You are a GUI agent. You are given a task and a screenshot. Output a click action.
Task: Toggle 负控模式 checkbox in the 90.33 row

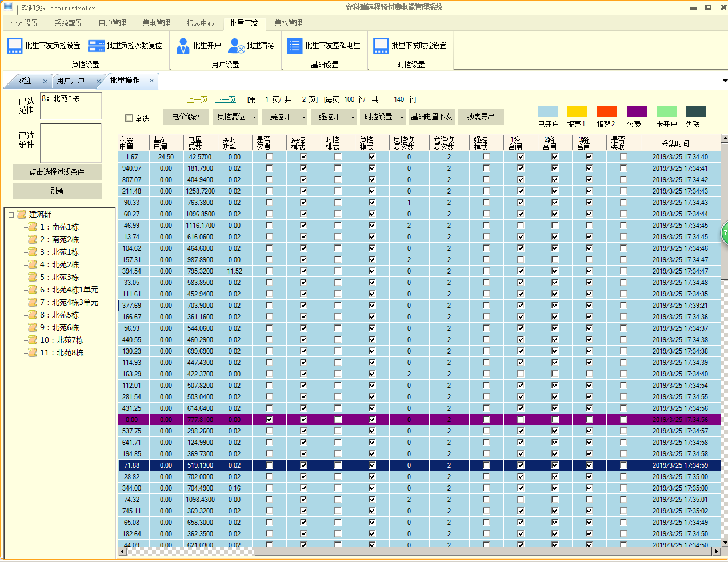point(372,203)
